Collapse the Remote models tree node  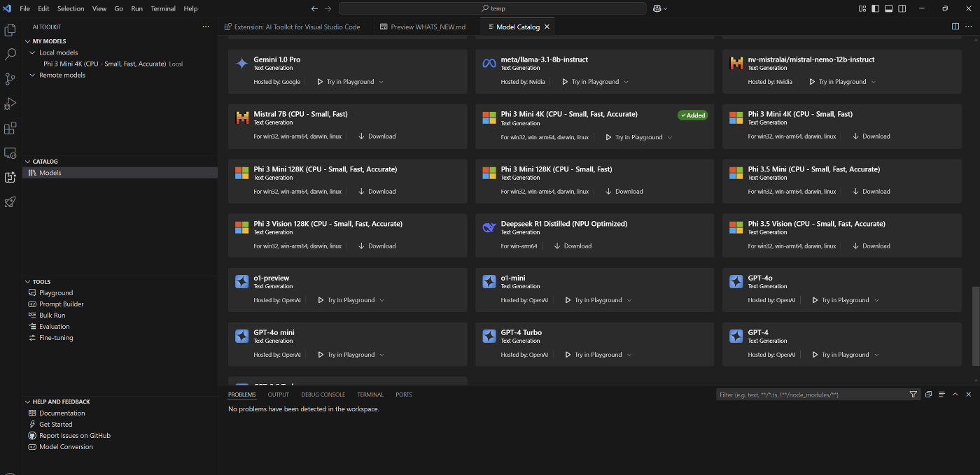click(x=33, y=75)
